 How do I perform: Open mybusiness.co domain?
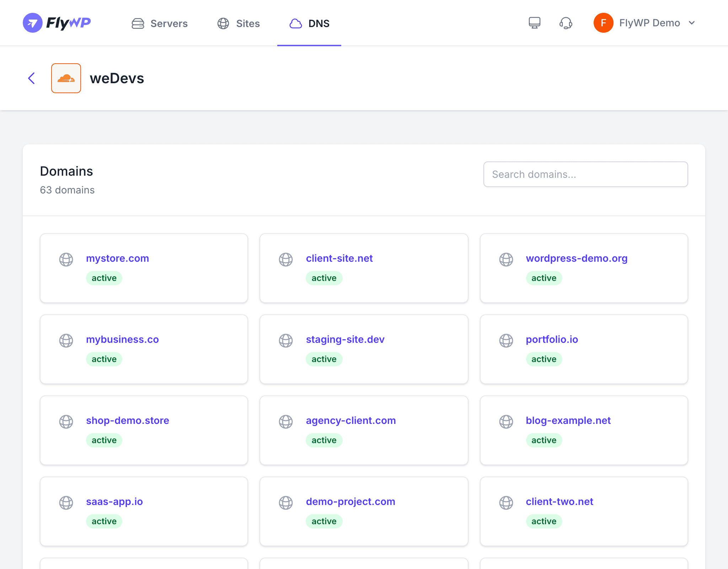coord(122,339)
